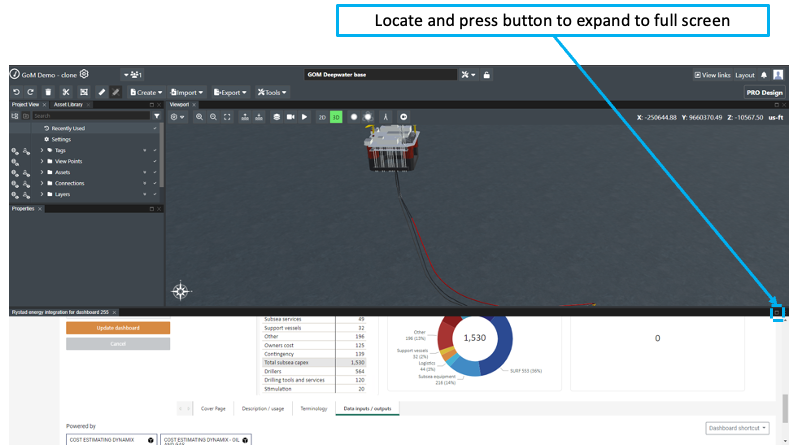
Task: Toggle the solid sphere shading mode
Action: pos(354,117)
